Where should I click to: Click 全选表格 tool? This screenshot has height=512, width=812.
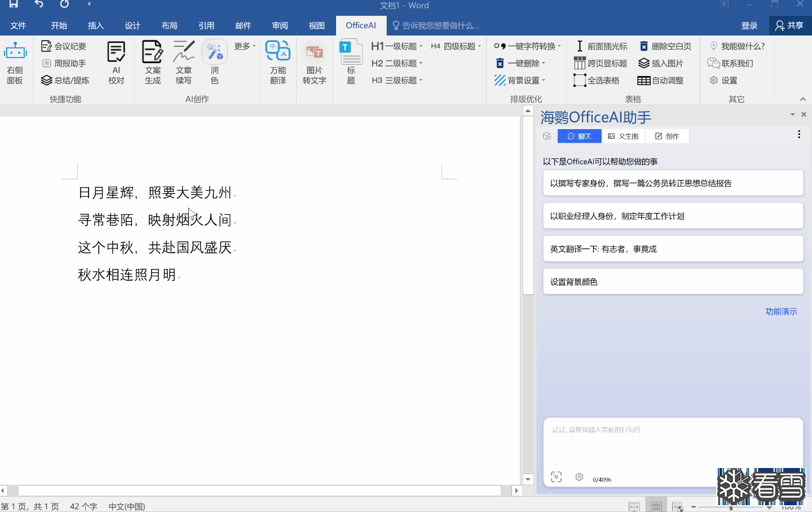click(597, 80)
